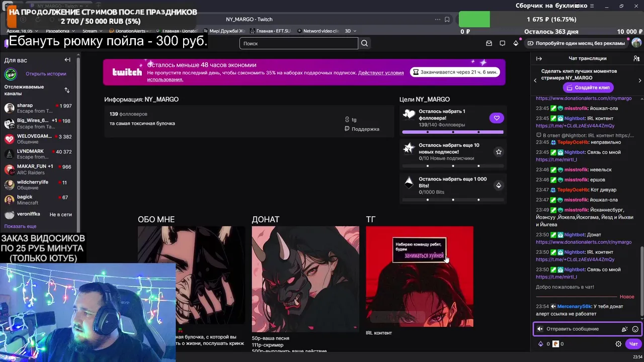Open the Big_Wires_6... channel in the sidebar
The image size is (644, 362).
(x=38, y=124)
